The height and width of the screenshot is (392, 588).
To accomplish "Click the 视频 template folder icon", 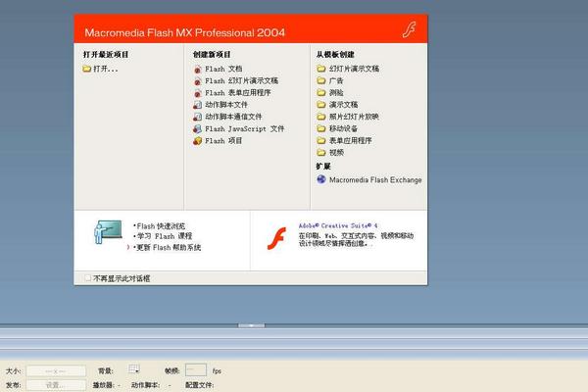I will 321,153.
